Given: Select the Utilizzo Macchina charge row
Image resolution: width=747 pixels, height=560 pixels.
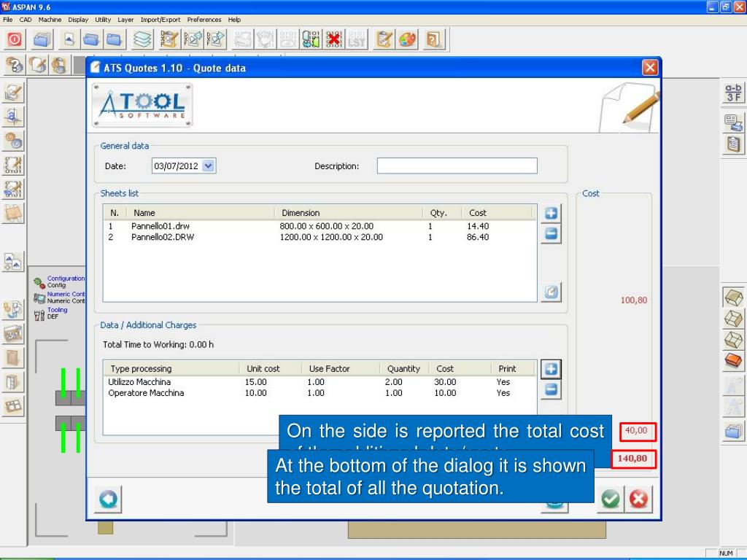Looking at the screenshot, I should (x=320, y=382).
